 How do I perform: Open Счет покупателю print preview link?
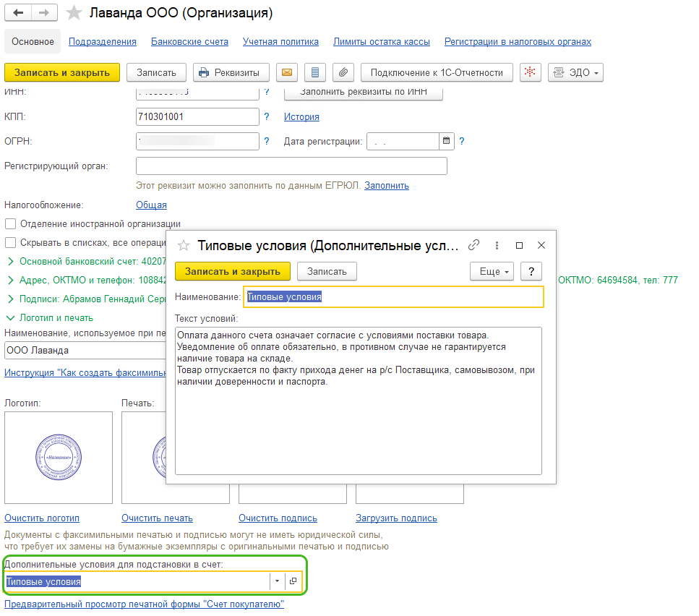pyautogui.click(x=144, y=604)
